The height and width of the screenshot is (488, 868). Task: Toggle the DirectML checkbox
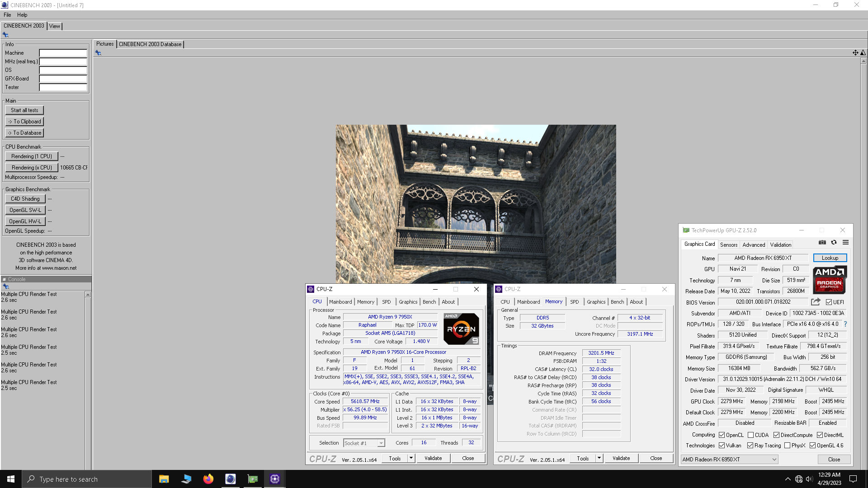pos(820,435)
